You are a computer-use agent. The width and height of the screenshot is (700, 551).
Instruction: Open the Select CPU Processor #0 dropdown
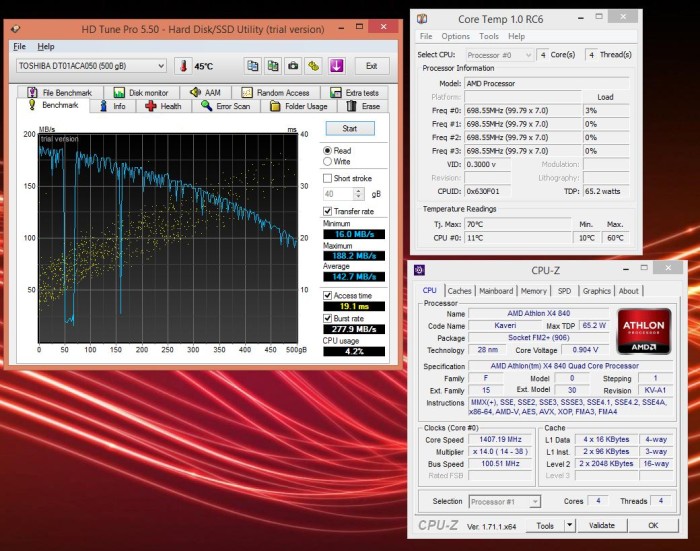click(499, 55)
